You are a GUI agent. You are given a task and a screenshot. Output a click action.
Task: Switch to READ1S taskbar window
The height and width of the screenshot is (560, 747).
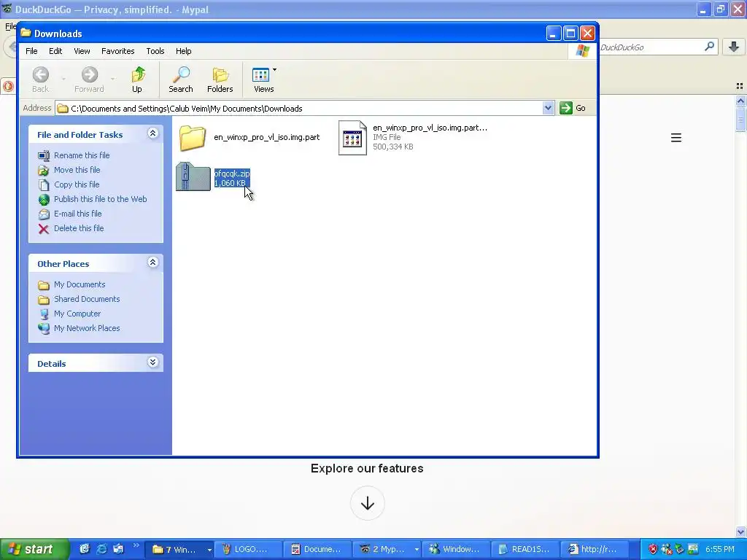(525, 550)
